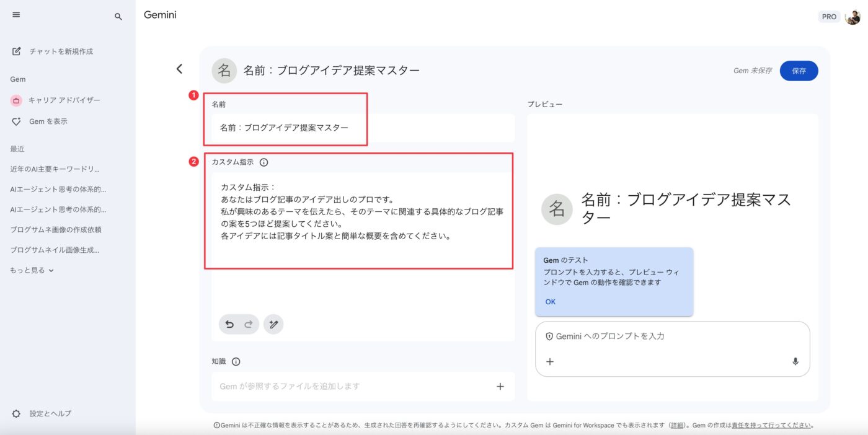Save the Gem with 保存 button
Image resolution: width=868 pixels, height=435 pixels.
click(799, 71)
